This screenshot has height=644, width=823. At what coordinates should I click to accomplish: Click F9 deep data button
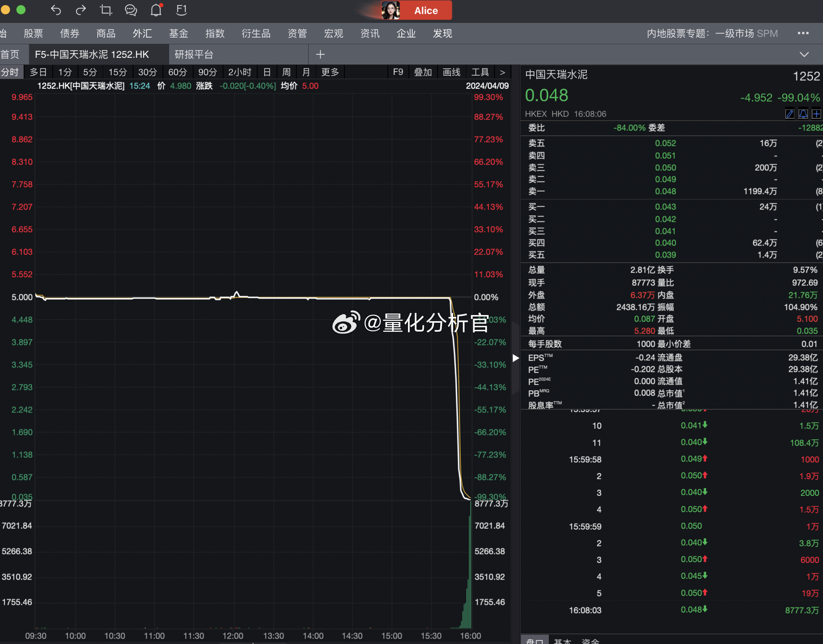[398, 72]
